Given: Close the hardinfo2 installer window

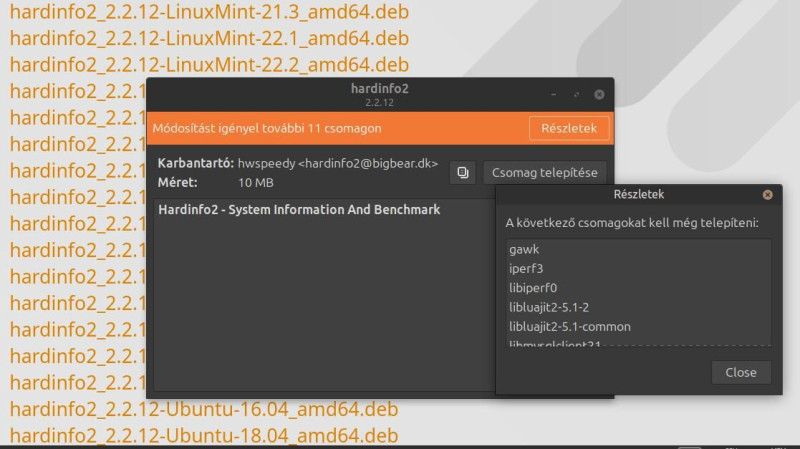Looking at the screenshot, I should [599, 94].
